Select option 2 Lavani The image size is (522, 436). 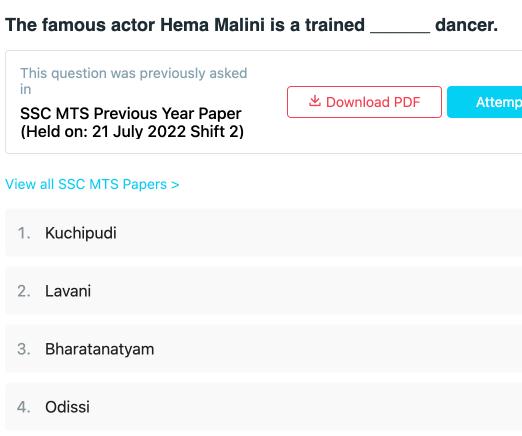click(263, 291)
